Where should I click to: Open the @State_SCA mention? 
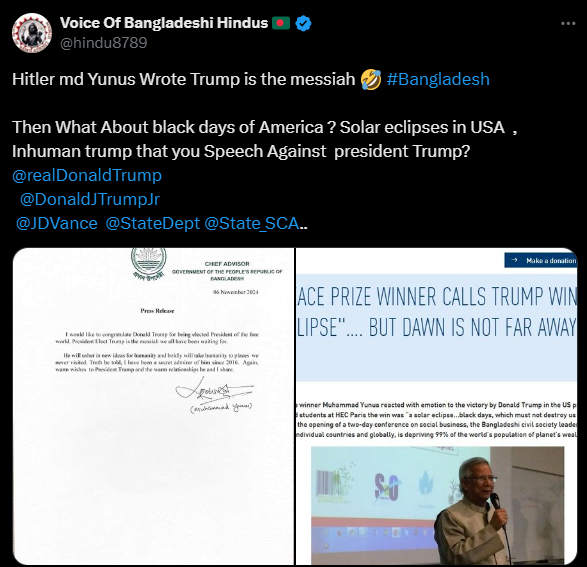click(x=252, y=223)
